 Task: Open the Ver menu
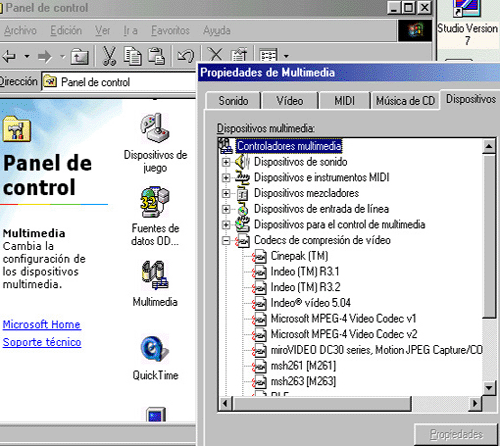pyautogui.click(x=102, y=30)
